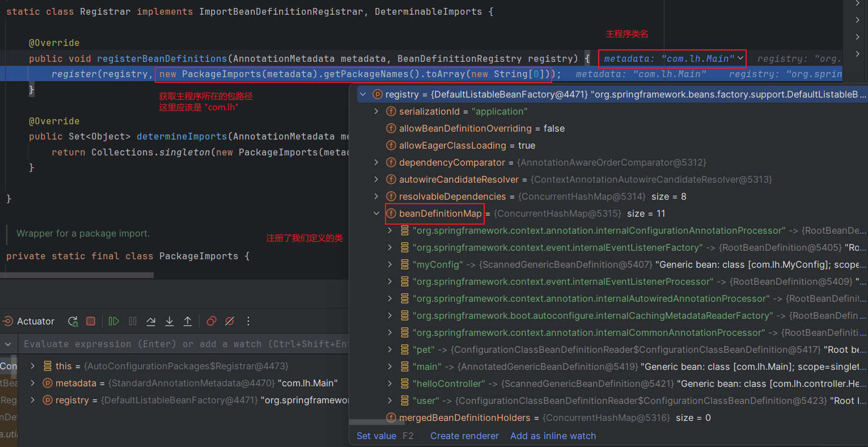Expand the internalCachingMetadataReaderFactory entry

tap(389, 315)
